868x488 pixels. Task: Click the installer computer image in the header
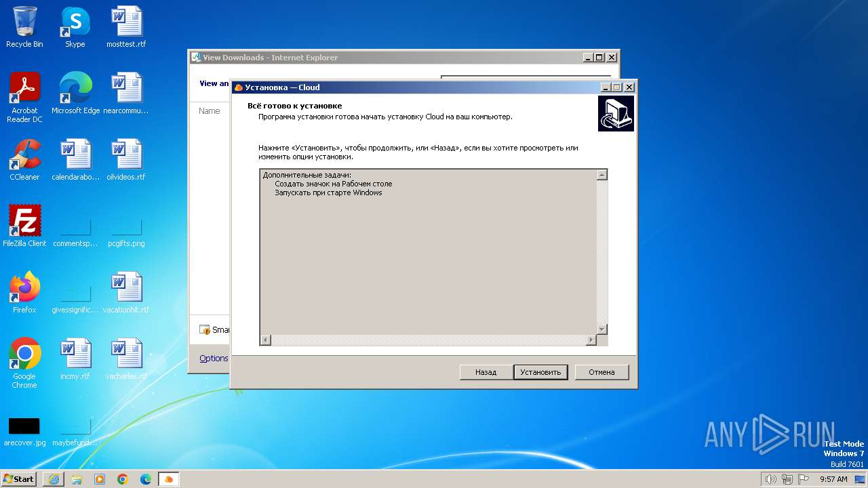[x=616, y=113]
